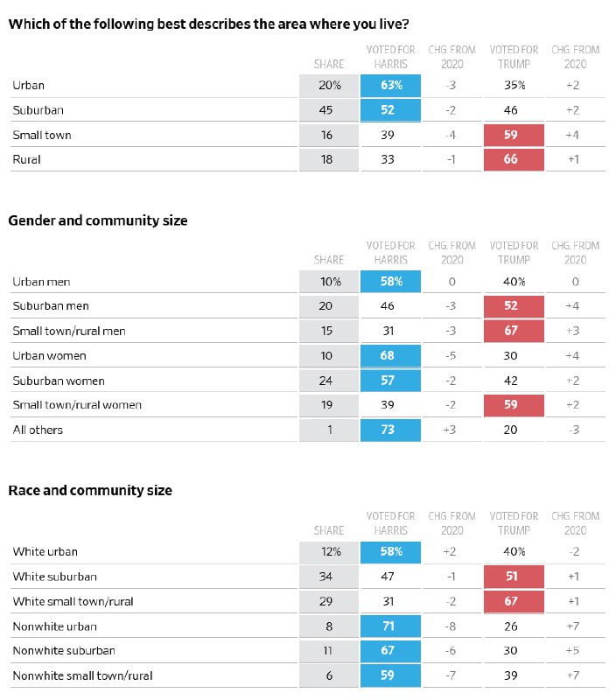The height and width of the screenshot is (700, 616).
Task: Click the Small town/rural women row label
Action: 77,405
